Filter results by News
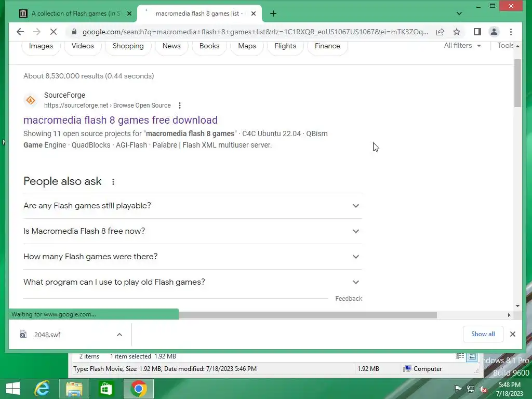Image resolution: width=532 pixels, height=399 pixels. [171, 46]
